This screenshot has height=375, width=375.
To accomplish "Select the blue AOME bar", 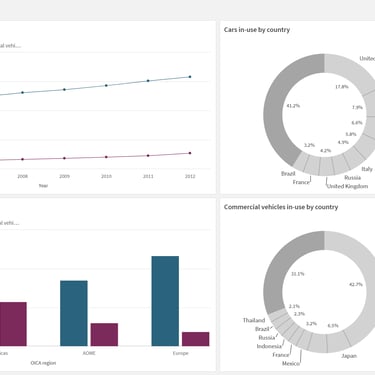I will [74, 313].
